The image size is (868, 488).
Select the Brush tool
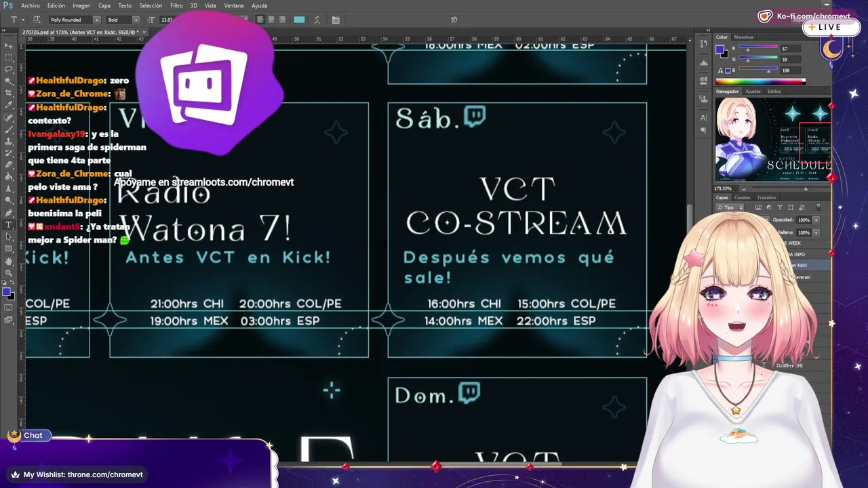click(9, 129)
